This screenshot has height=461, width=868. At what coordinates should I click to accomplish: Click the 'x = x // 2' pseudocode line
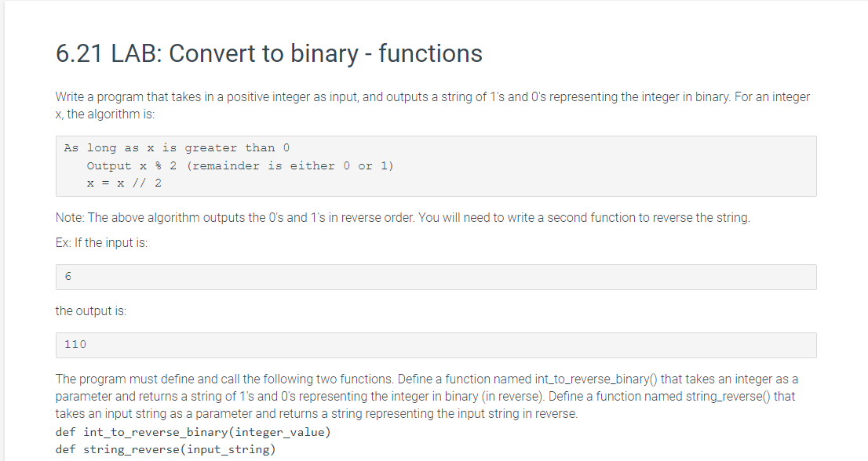124,183
